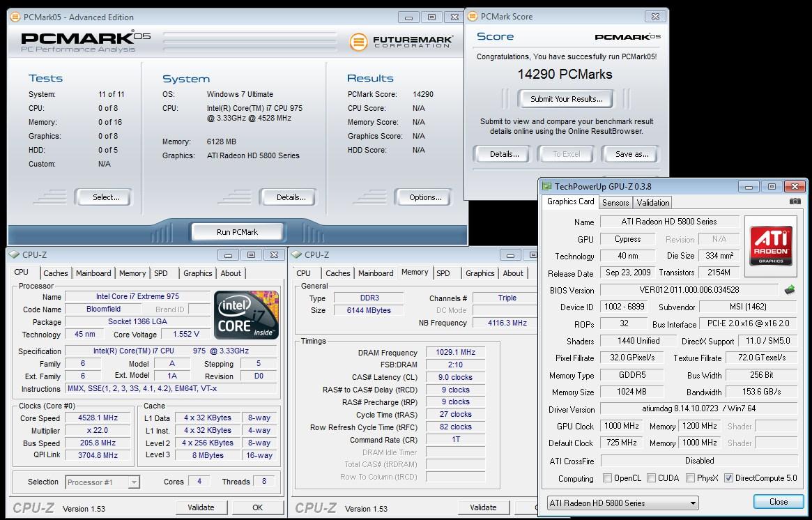Open the SPD tab in left CPU-Z window
This screenshot has height=520, width=812.
coord(161,273)
